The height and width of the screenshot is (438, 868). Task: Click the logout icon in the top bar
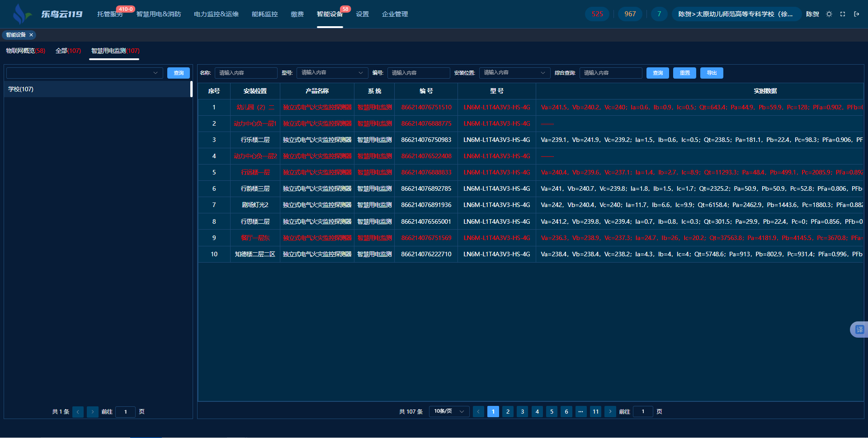click(x=856, y=14)
